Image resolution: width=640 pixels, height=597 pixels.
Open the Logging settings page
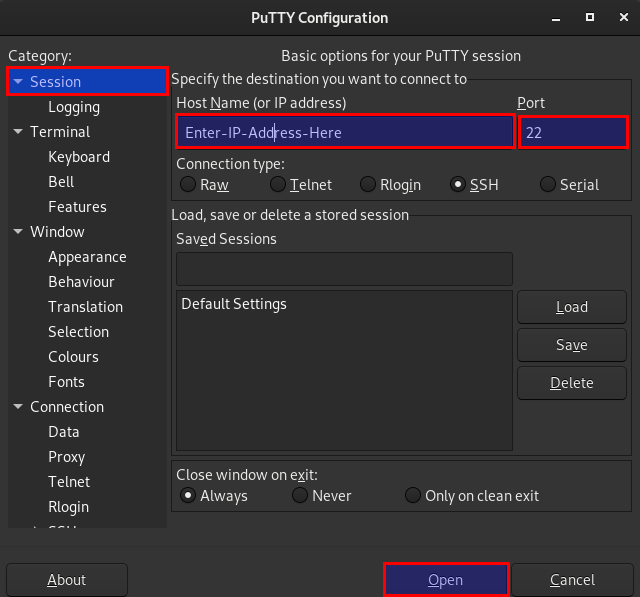pyautogui.click(x=74, y=107)
